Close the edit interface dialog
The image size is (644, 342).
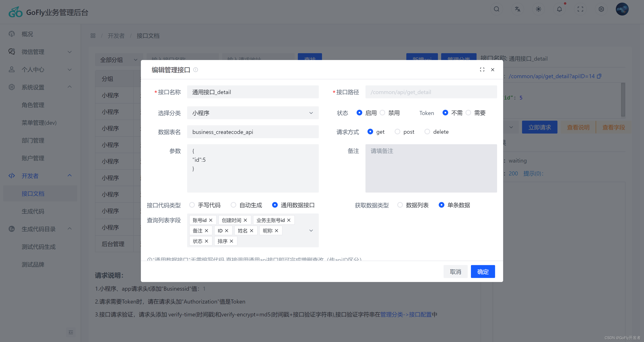(x=493, y=69)
